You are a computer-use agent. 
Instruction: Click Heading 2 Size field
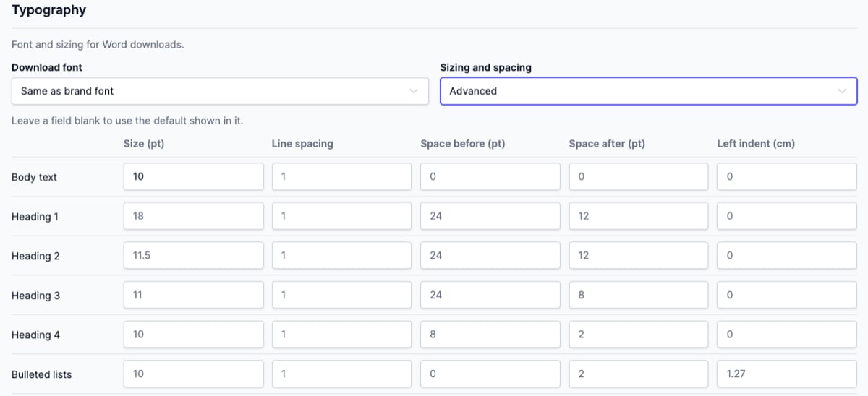[194, 255]
